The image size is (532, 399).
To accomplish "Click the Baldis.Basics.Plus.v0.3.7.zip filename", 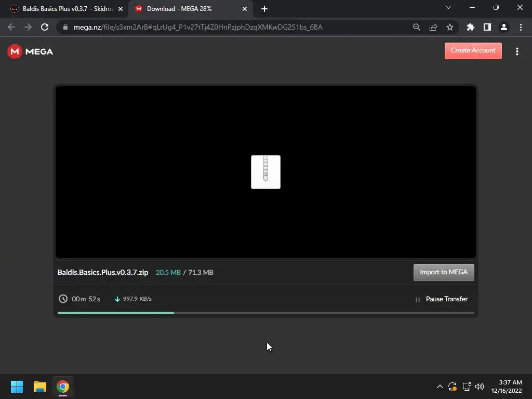I will point(103,272).
